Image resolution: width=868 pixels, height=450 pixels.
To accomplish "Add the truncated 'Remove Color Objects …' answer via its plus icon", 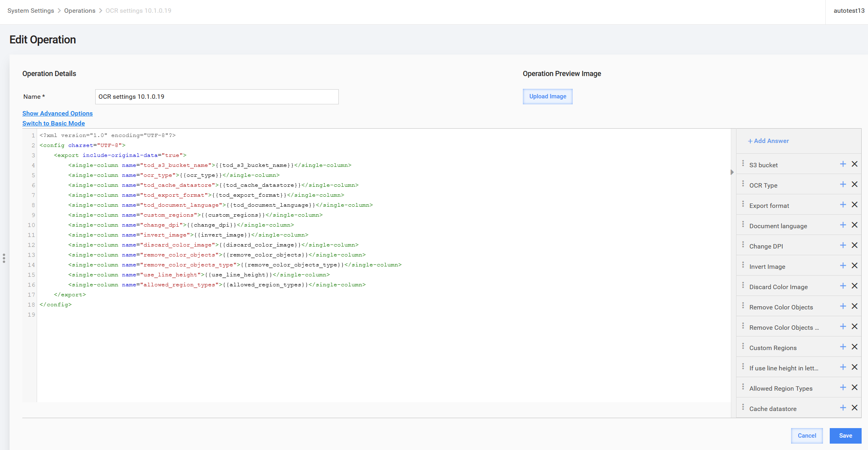I will [x=843, y=327].
